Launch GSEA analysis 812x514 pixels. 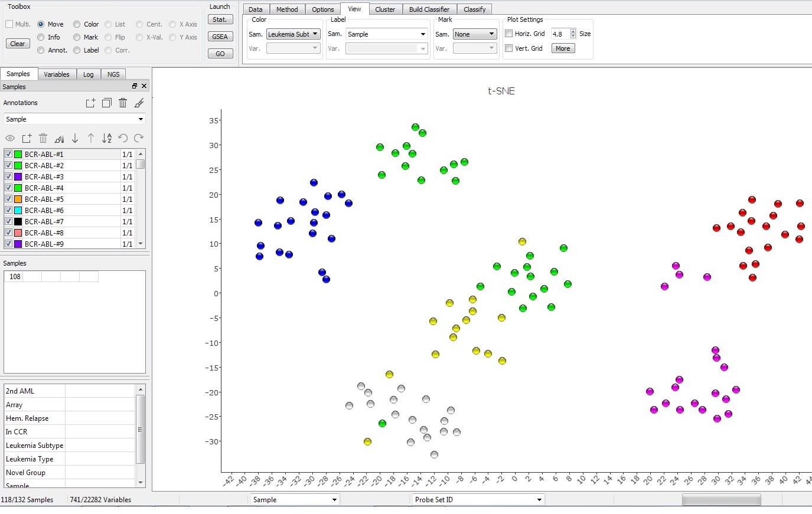pos(220,36)
